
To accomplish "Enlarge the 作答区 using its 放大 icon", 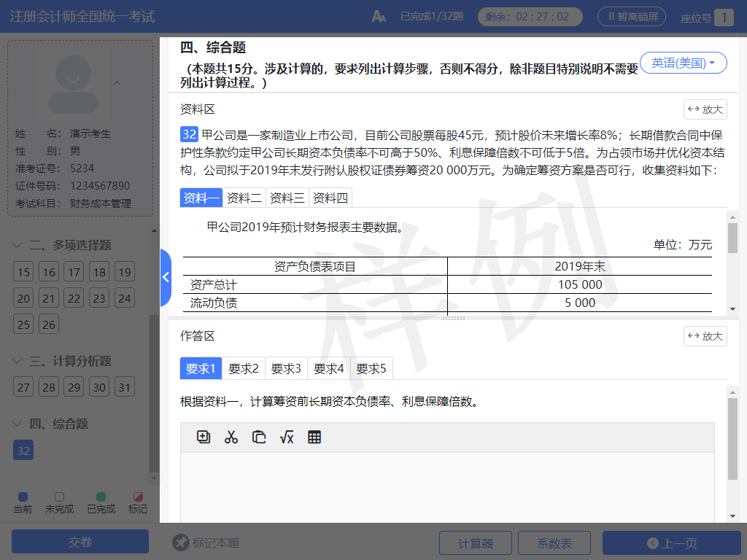I will tap(704, 335).
